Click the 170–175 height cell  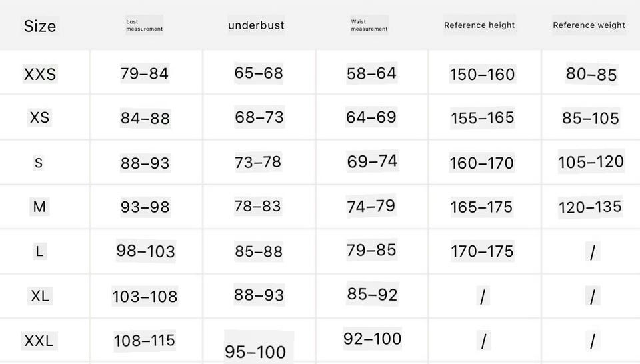click(482, 251)
